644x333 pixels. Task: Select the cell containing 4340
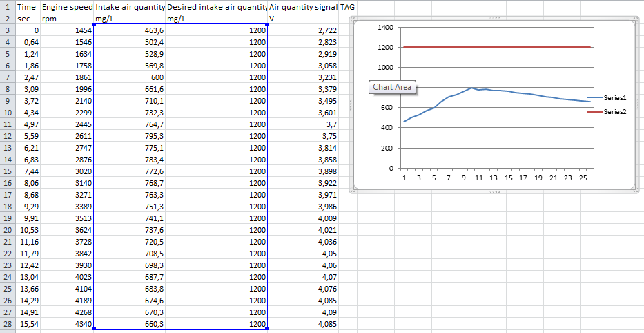pyautogui.click(x=67, y=324)
